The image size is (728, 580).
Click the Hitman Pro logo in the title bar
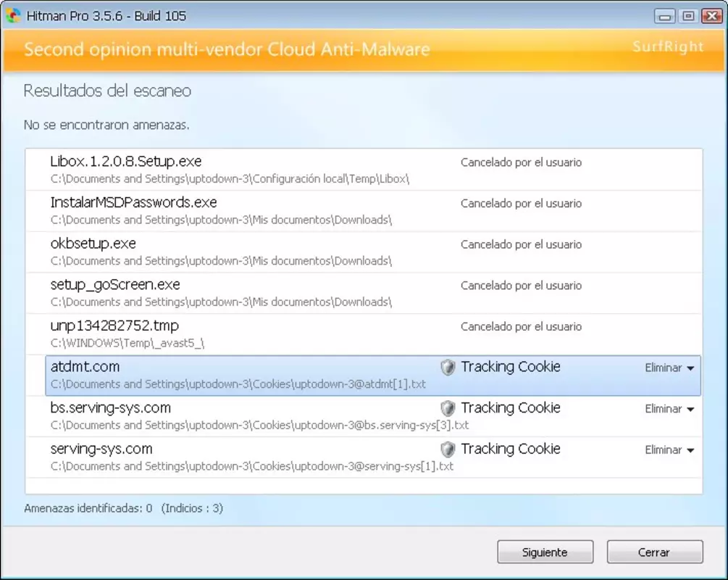point(14,16)
